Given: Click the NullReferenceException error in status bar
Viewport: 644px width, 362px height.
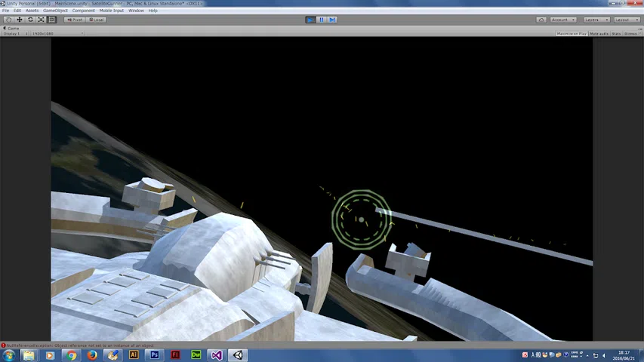Looking at the screenshot, I should (80, 345).
